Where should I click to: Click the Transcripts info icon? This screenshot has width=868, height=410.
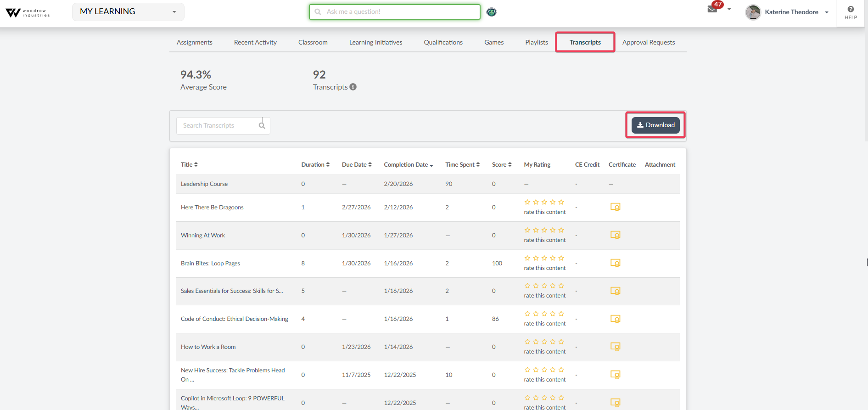(353, 87)
